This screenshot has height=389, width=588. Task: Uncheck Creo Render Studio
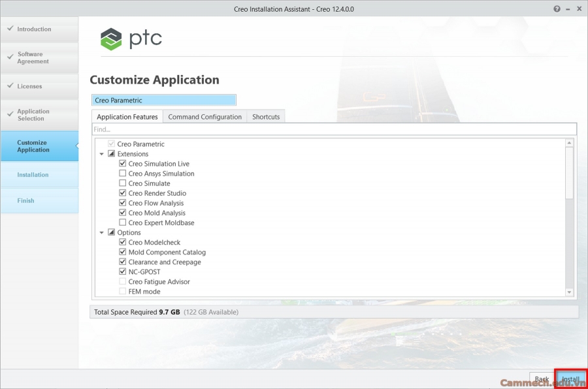point(122,193)
